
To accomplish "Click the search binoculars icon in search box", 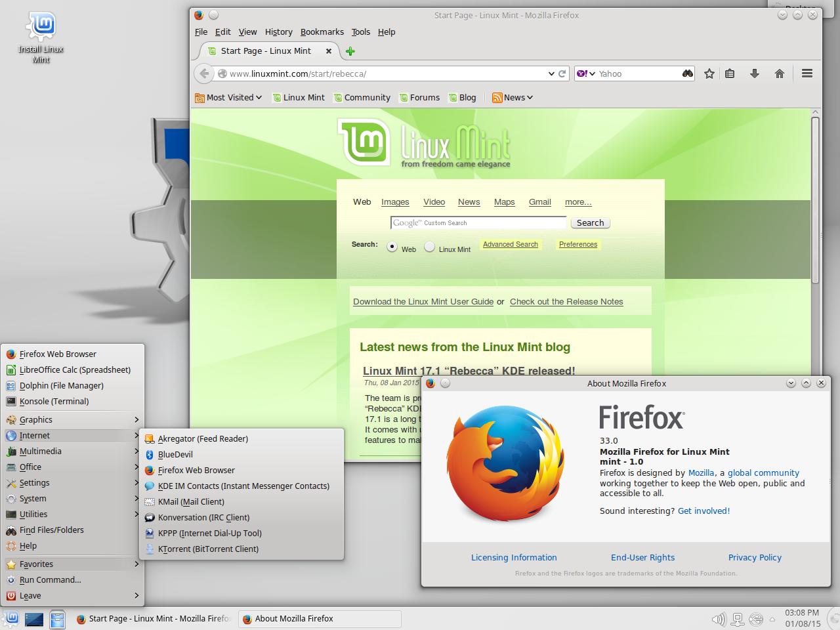I will tap(687, 73).
